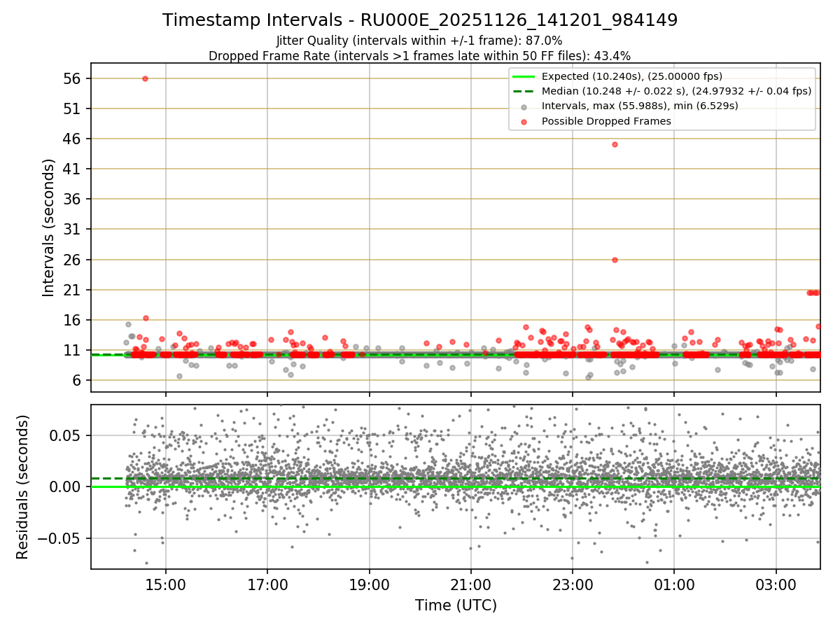
Task: Click the 'Residuals (seconds)' y-axis label
Action: tap(22, 486)
